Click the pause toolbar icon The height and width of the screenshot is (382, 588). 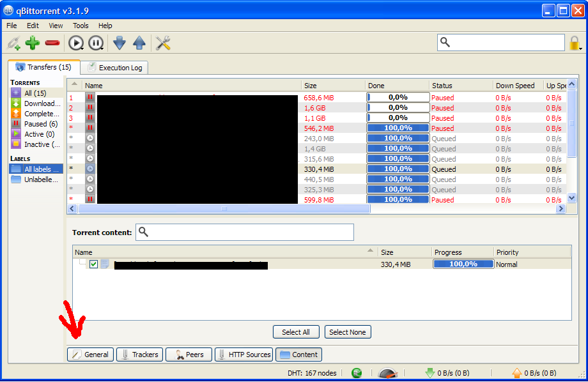(96, 43)
